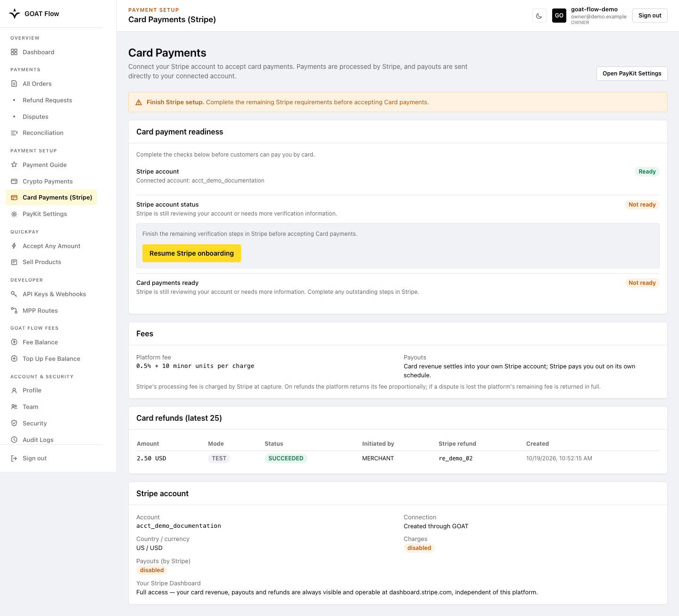Viewport: 679px width, 616px height.
Task: Click the GOAT Flow logo icon
Action: 15,14
